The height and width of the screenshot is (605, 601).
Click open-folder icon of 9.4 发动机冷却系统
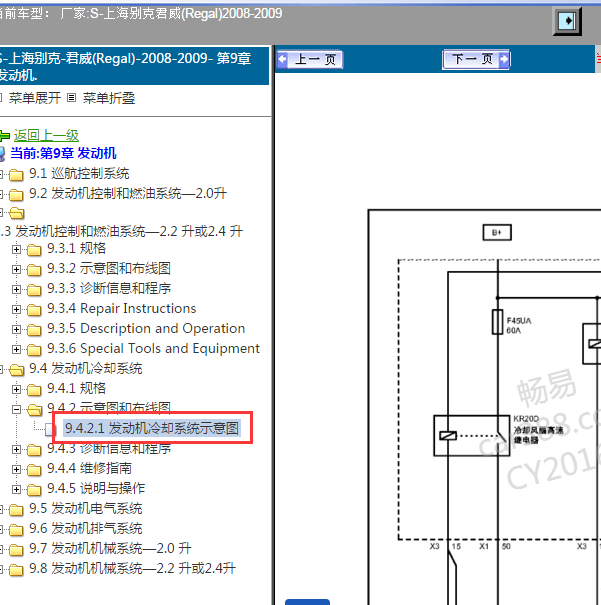tap(17, 370)
